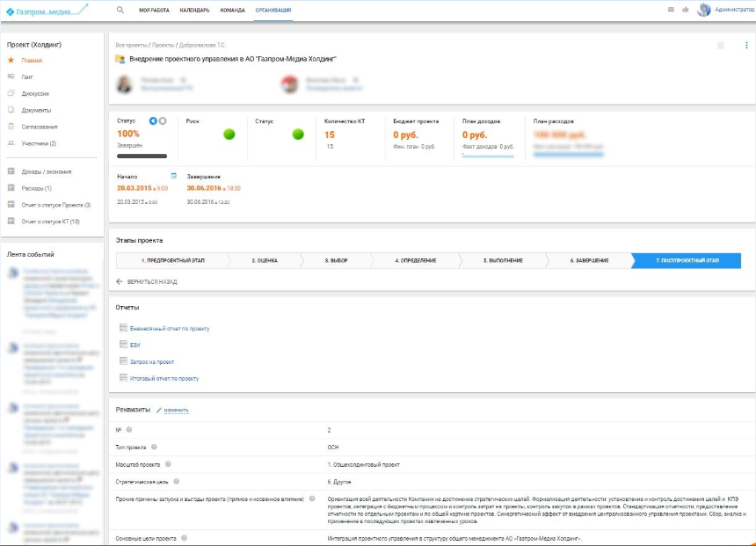756x546 pixels.
Task: Open the ЕЗИ report link
Action: click(x=135, y=346)
